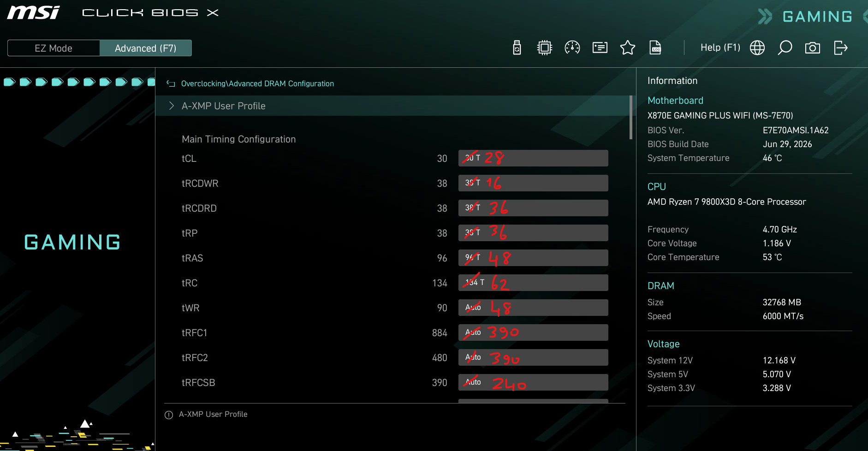Click the info icon in the bottom help bar

coord(169,415)
